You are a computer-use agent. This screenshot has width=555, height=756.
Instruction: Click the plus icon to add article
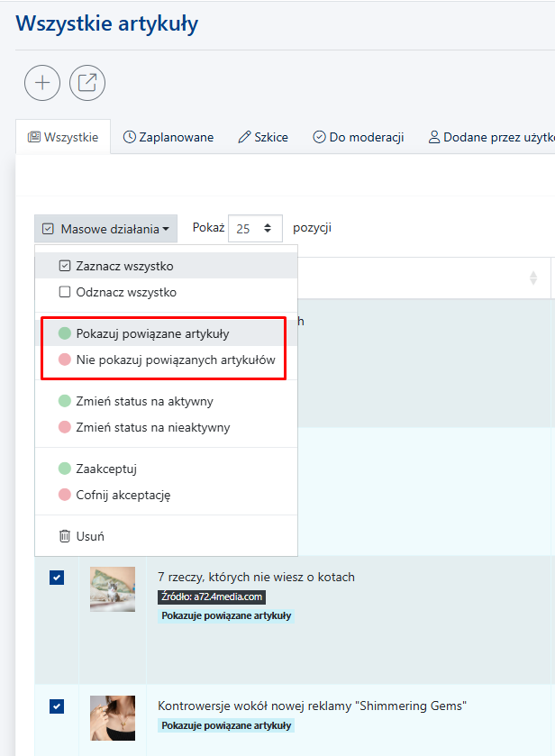[42, 83]
